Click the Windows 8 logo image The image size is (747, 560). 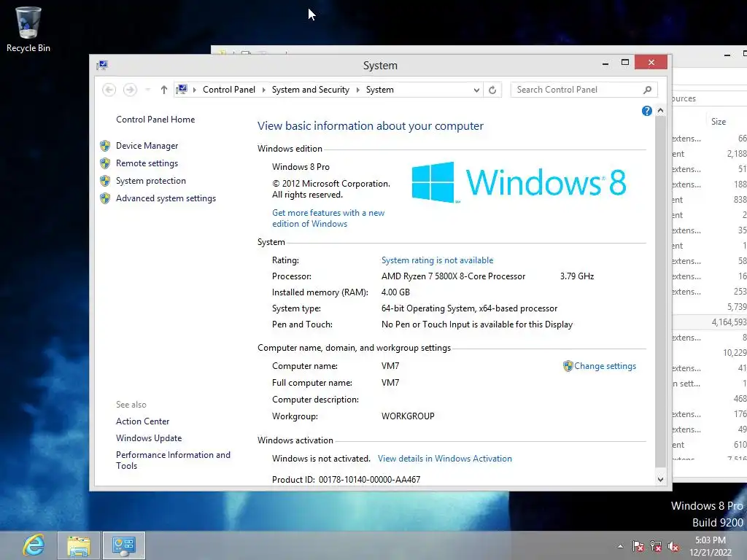(519, 182)
